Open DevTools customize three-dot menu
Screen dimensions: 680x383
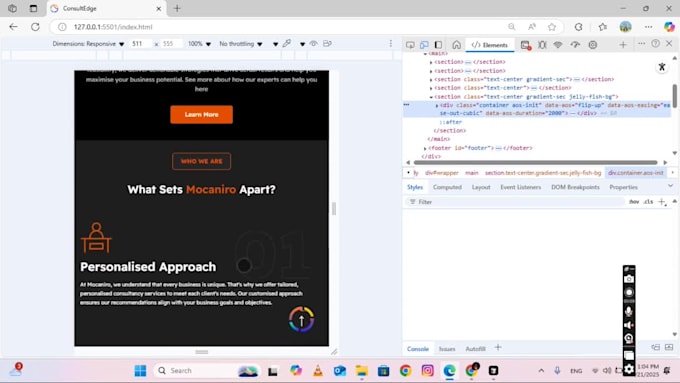tap(641, 43)
